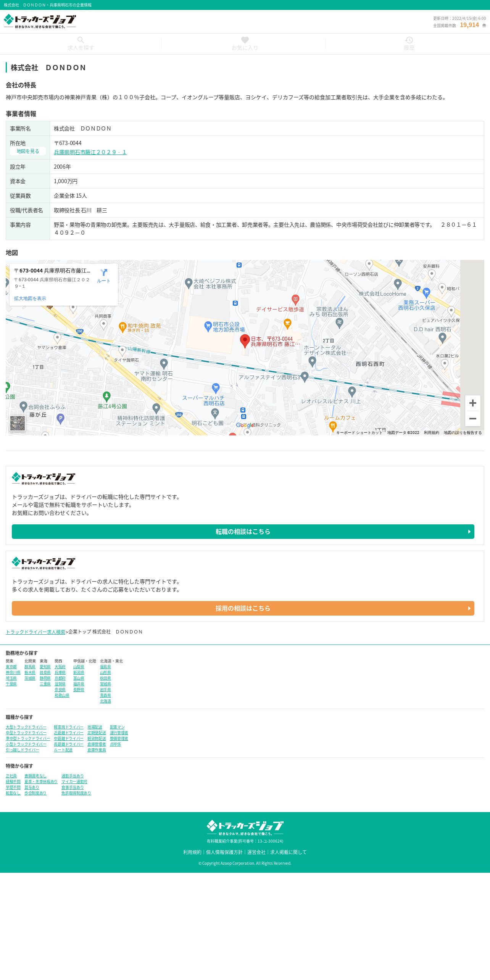Click the D.D hair 西明石 marker
This screenshot has width=490, height=980.
click(442, 337)
